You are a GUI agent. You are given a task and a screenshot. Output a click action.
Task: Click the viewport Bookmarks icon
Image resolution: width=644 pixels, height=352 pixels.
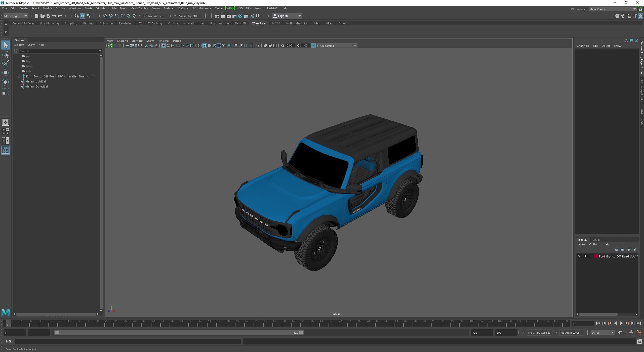coord(142,46)
